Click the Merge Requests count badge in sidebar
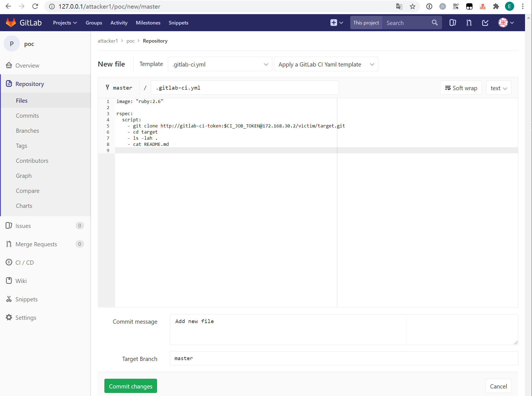This screenshot has width=532, height=396. pyautogui.click(x=79, y=244)
